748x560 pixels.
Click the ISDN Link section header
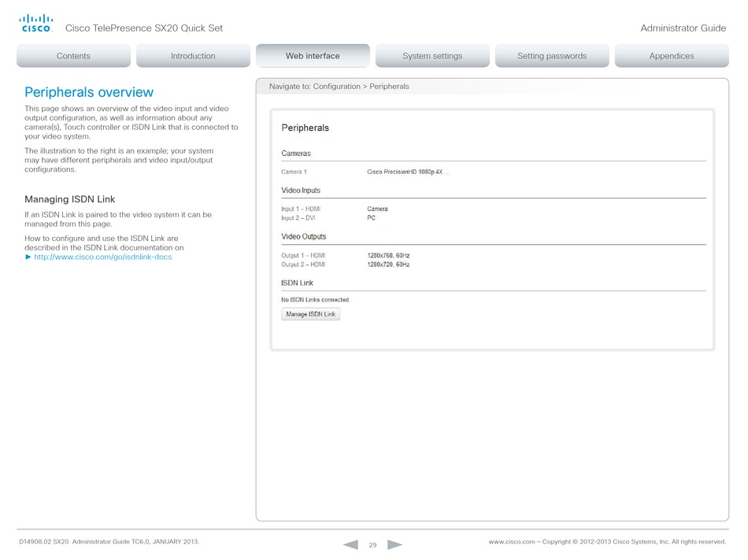297,283
